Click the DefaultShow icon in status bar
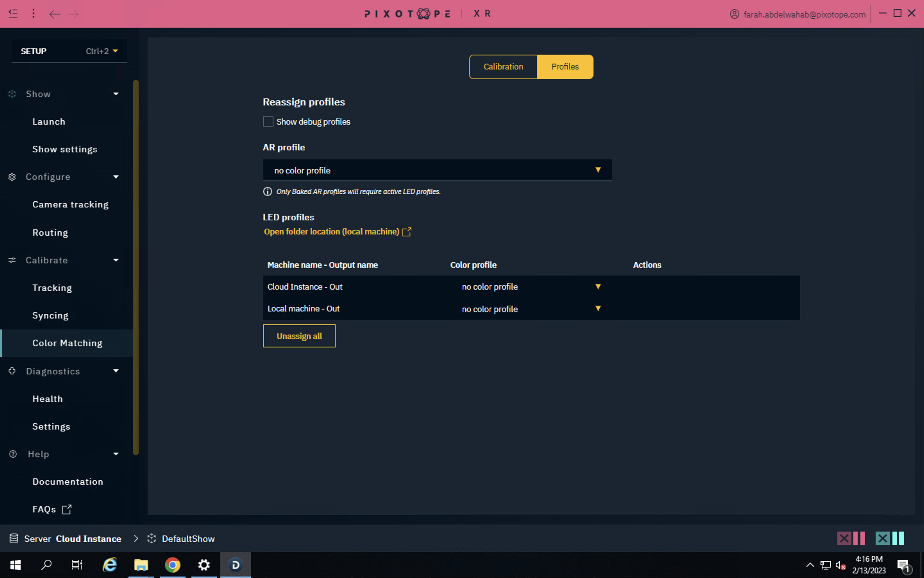 (151, 538)
